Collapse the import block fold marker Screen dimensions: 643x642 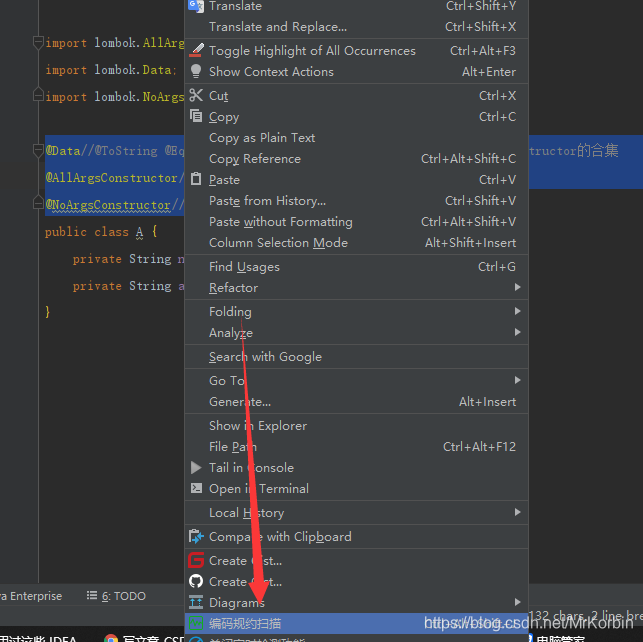38,42
